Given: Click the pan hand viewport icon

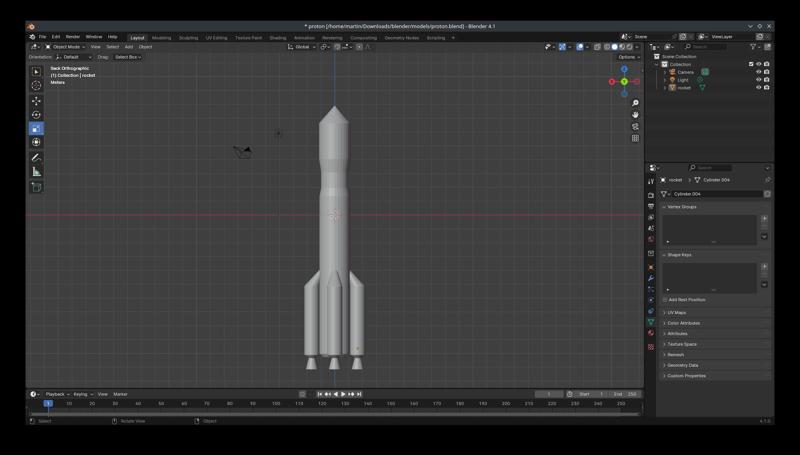Looking at the screenshot, I should coord(635,115).
